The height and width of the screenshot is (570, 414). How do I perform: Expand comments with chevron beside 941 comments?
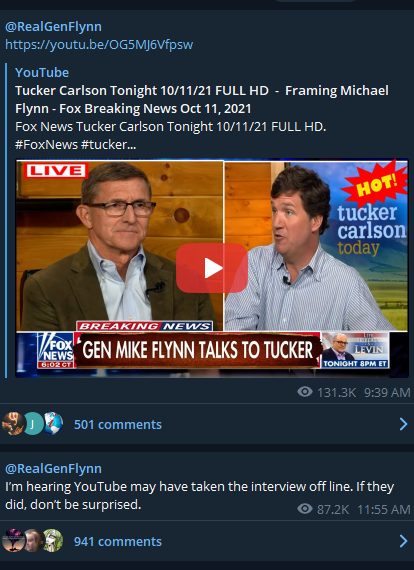point(403,541)
